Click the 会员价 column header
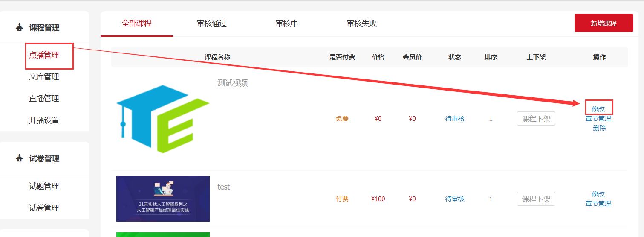 [x=412, y=57]
